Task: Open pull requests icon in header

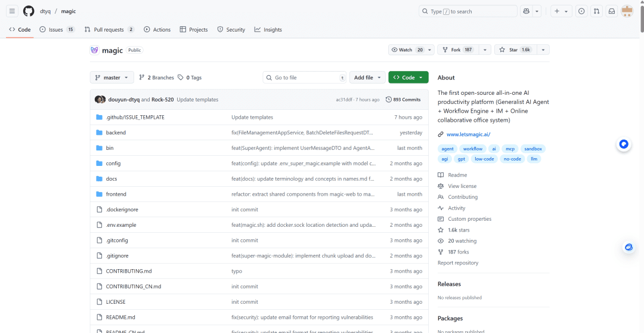Action: click(596, 11)
